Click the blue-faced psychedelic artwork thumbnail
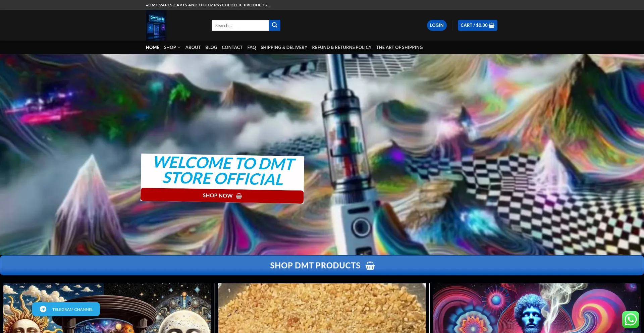644x333 pixels. tap(537, 308)
